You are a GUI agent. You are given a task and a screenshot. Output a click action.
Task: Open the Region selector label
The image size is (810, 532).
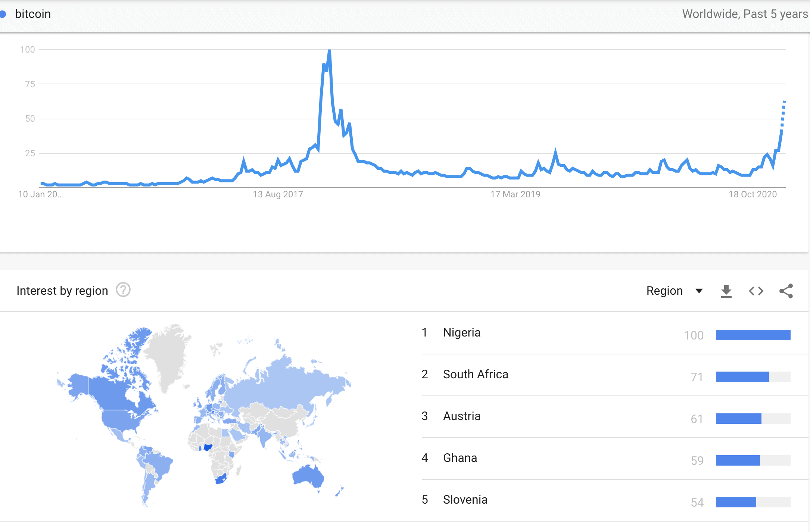tap(664, 291)
